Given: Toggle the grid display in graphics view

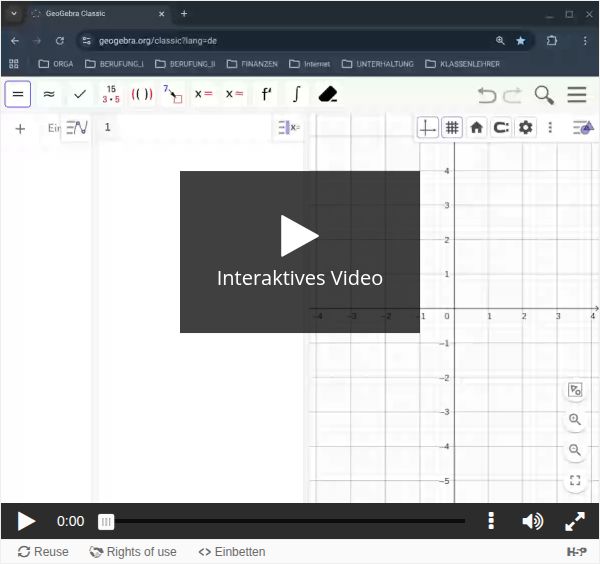Looking at the screenshot, I should pos(452,128).
